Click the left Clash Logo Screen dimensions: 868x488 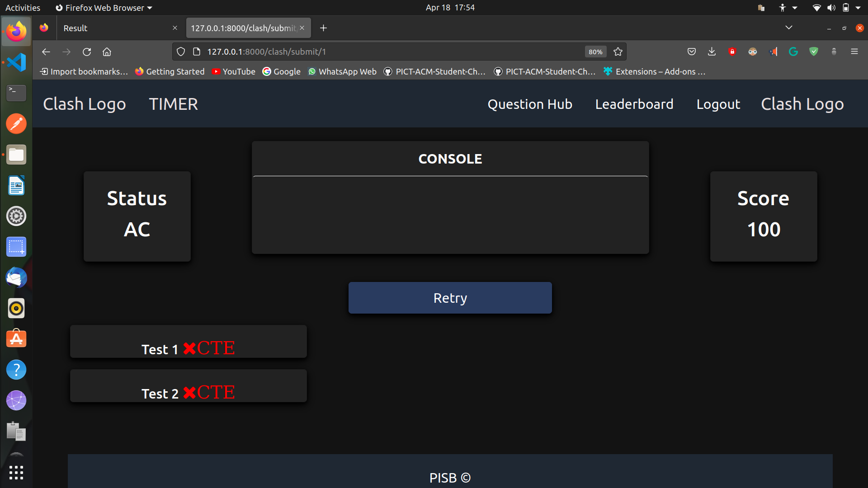coord(85,104)
